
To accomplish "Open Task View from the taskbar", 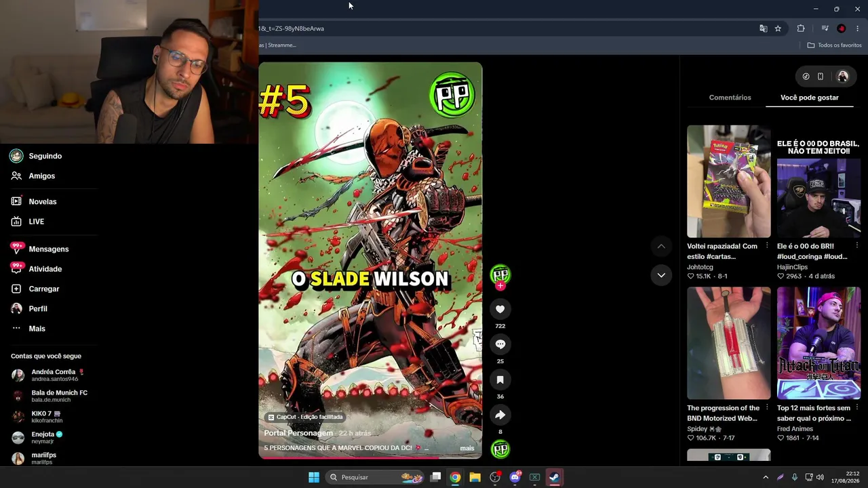I will click(x=435, y=477).
